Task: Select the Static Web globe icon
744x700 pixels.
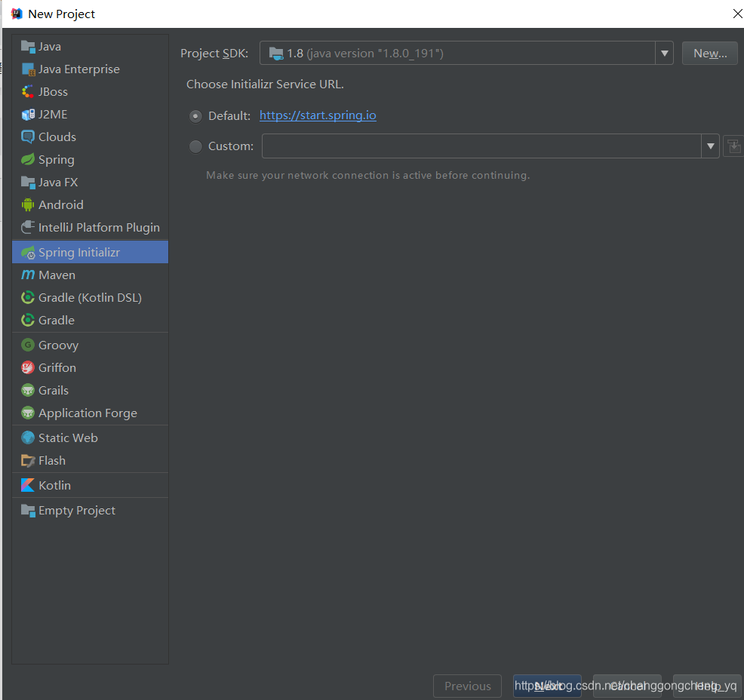Action: [x=28, y=437]
